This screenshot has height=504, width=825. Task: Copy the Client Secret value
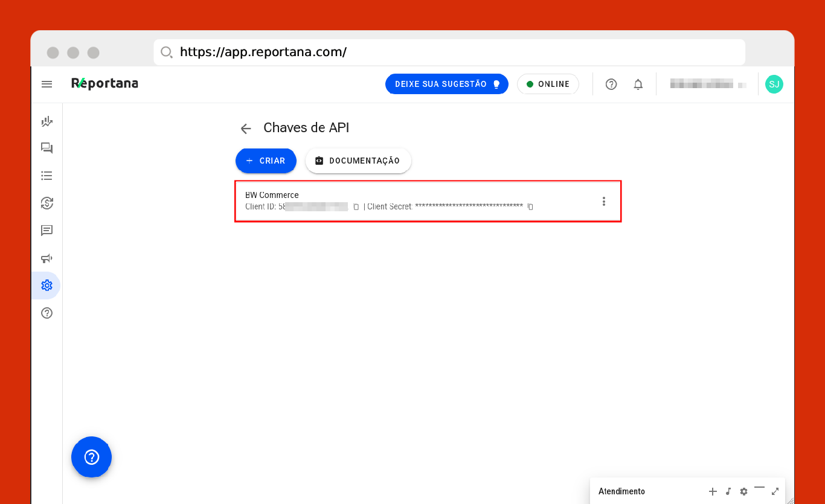(530, 207)
